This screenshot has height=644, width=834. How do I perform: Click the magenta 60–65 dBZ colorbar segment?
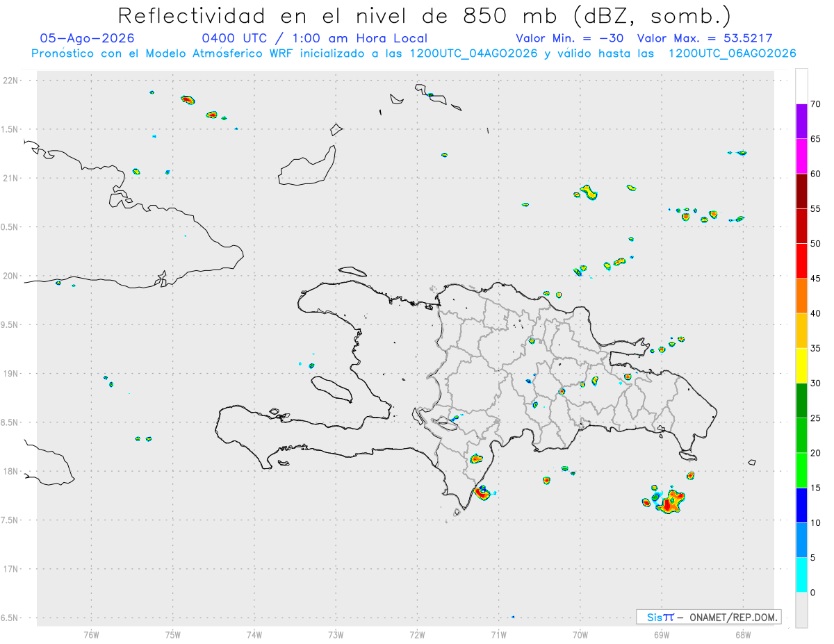tap(801, 156)
